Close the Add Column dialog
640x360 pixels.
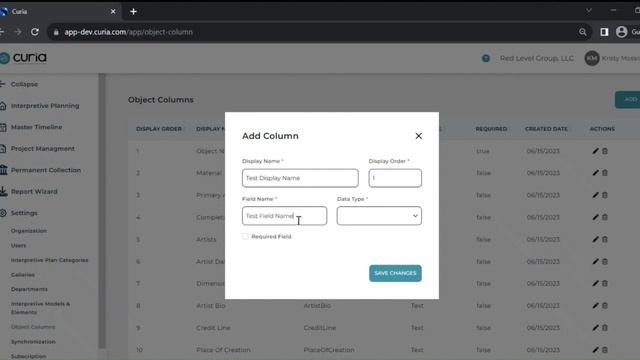tap(418, 136)
